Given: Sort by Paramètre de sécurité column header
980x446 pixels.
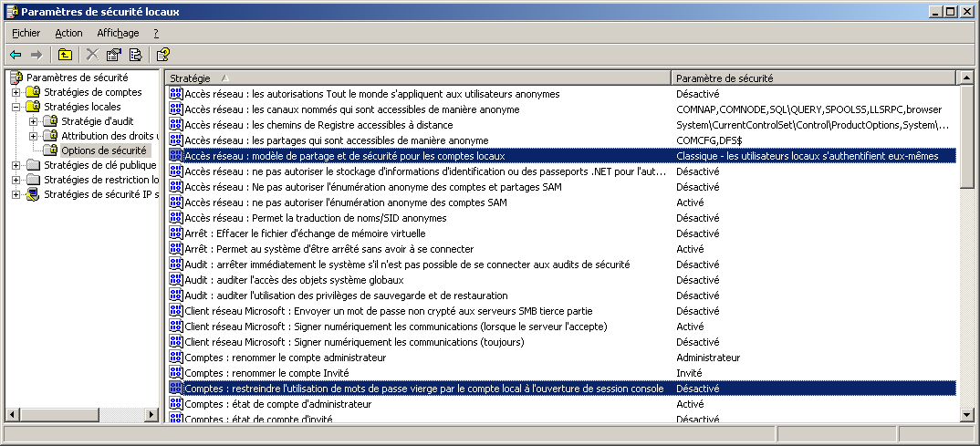Looking at the screenshot, I should click(x=814, y=78).
